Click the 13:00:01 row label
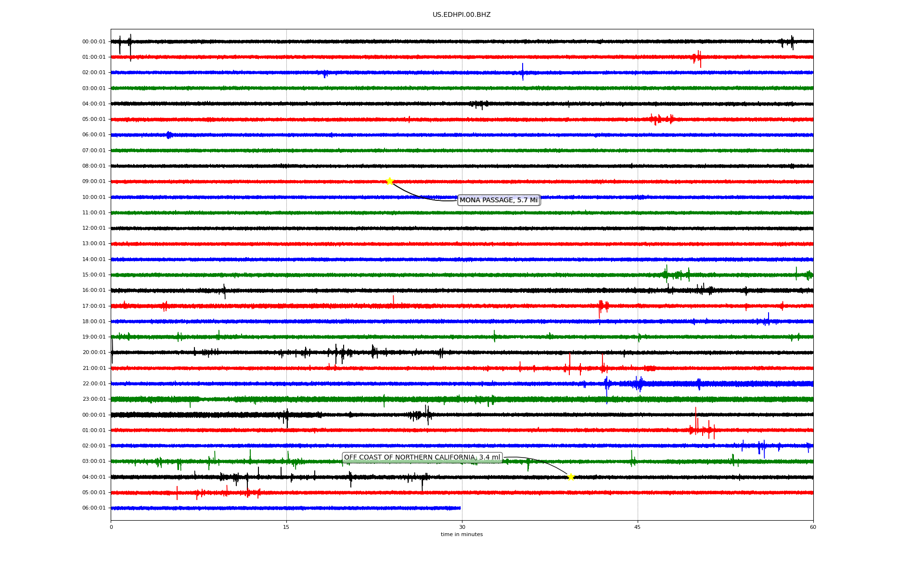 click(x=94, y=244)
